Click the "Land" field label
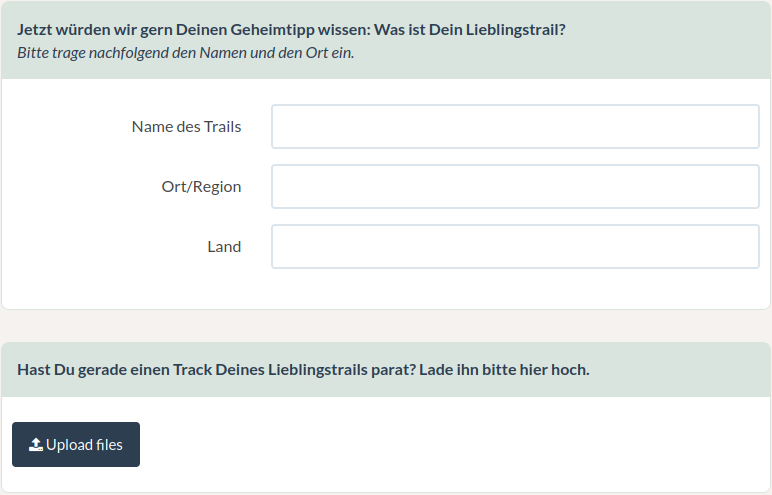 pos(224,247)
